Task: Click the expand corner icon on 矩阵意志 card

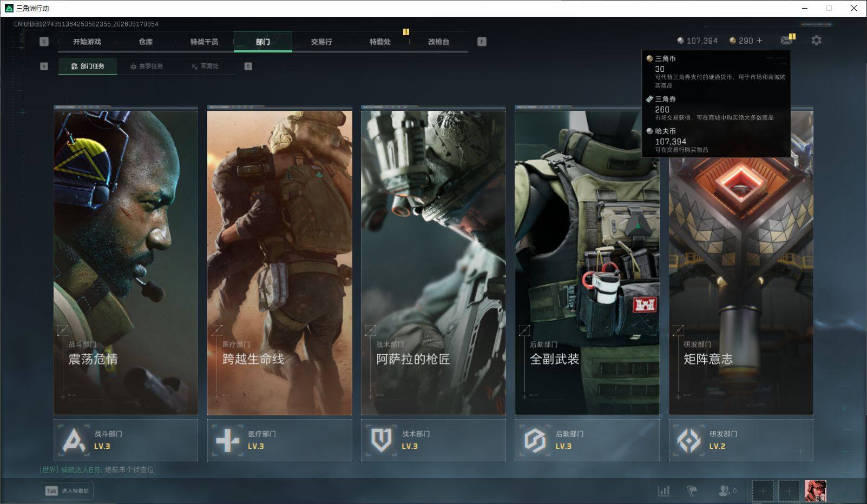Action: (x=678, y=330)
